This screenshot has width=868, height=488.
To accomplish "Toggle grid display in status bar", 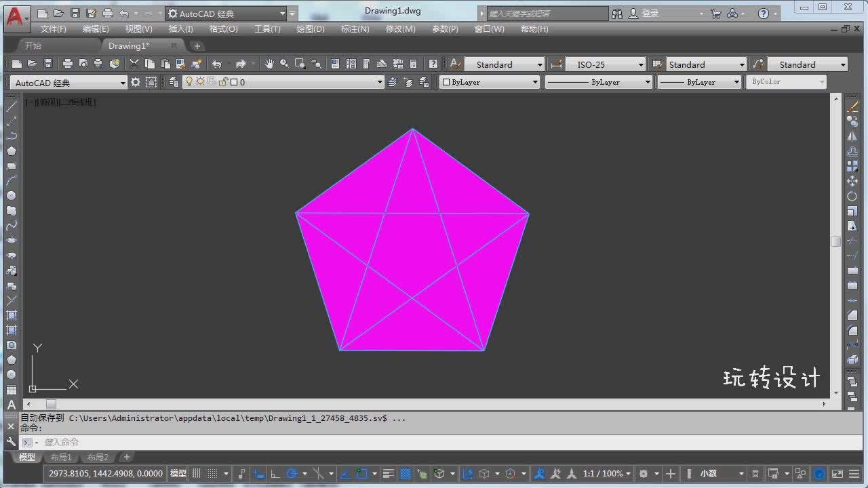I will point(197,473).
